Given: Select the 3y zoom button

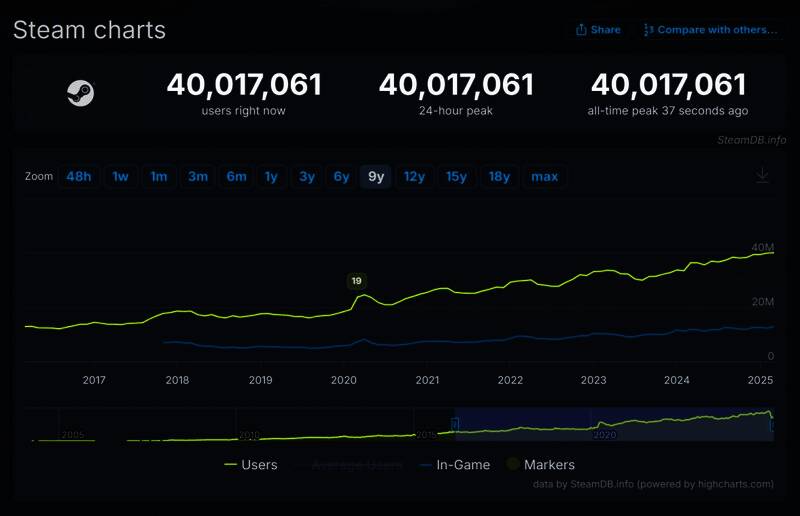Looking at the screenshot, I should tap(307, 177).
